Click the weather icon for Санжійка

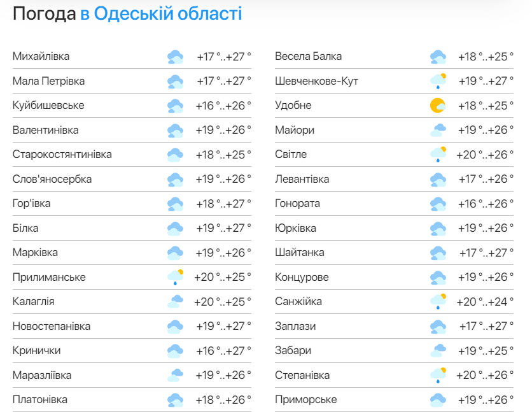click(438, 302)
